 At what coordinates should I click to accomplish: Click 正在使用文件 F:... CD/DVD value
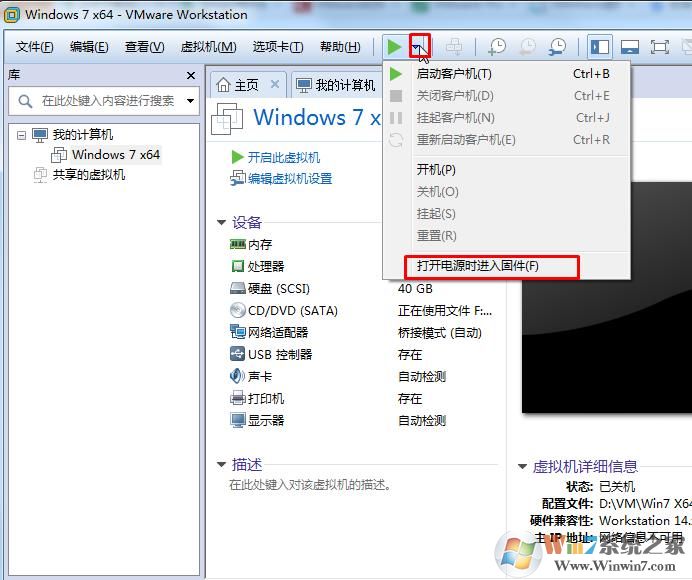coord(444,311)
